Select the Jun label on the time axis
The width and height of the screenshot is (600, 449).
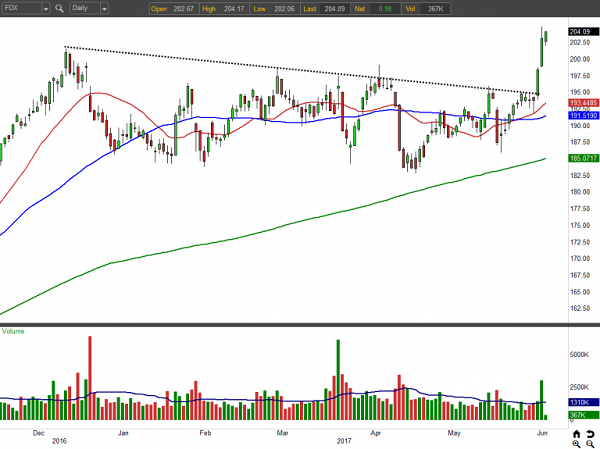pyautogui.click(x=542, y=434)
